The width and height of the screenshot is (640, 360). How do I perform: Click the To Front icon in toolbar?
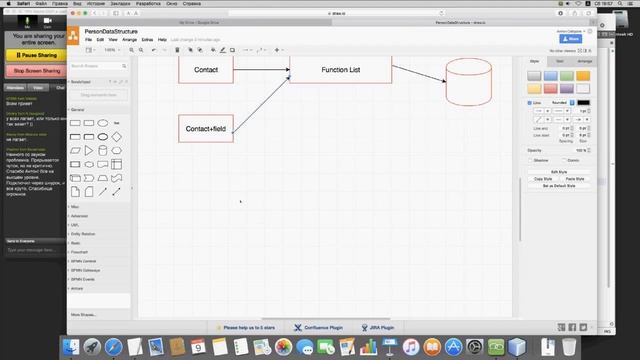click(x=190, y=50)
